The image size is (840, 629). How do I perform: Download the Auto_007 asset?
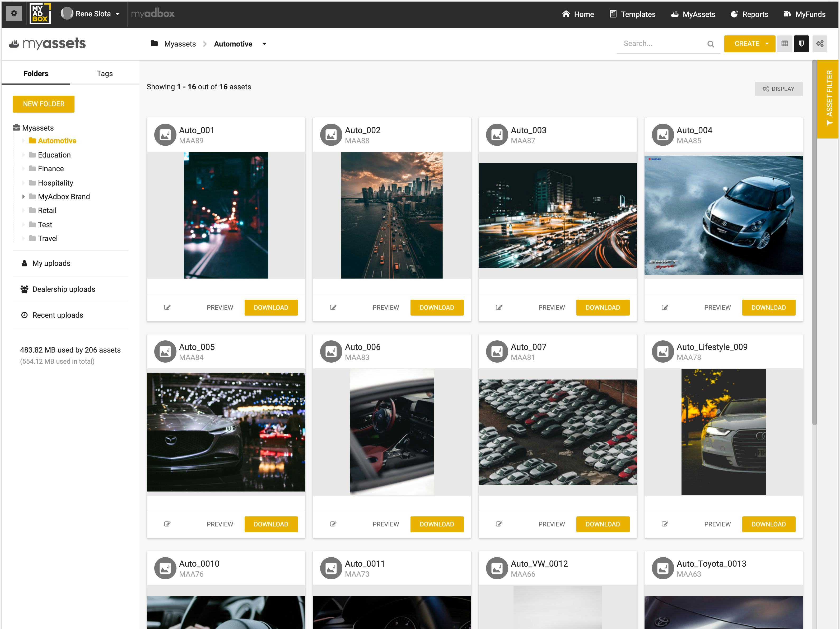(x=603, y=524)
